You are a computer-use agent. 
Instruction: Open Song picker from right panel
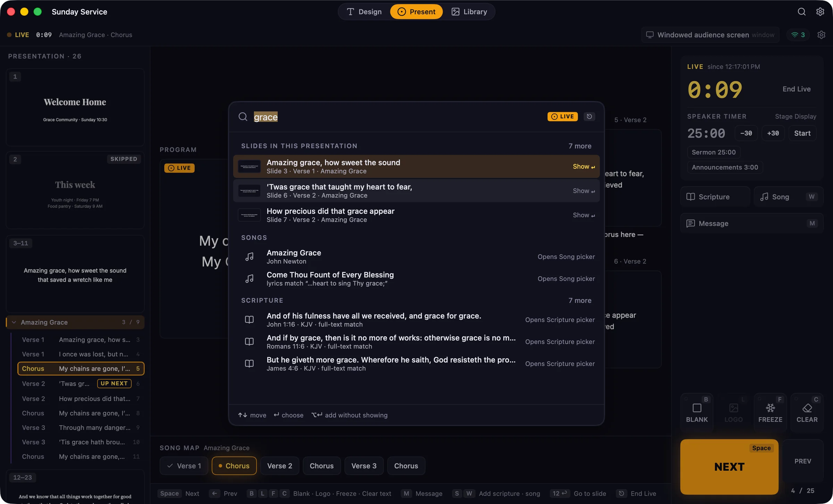(x=789, y=197)
